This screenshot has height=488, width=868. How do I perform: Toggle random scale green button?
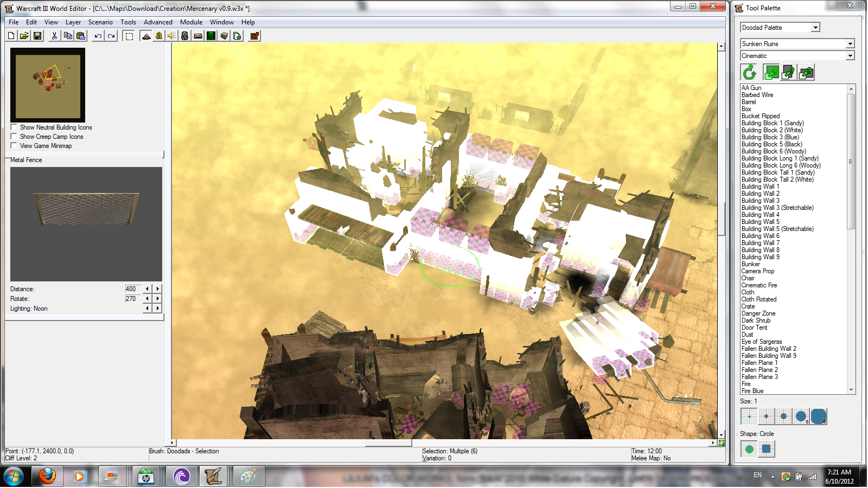tap(771, 72)
